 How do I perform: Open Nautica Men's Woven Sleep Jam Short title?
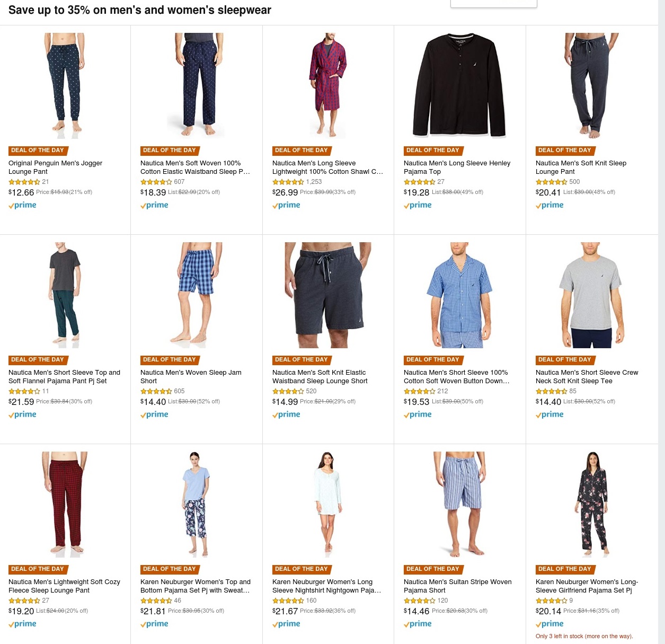pos(191,376)
